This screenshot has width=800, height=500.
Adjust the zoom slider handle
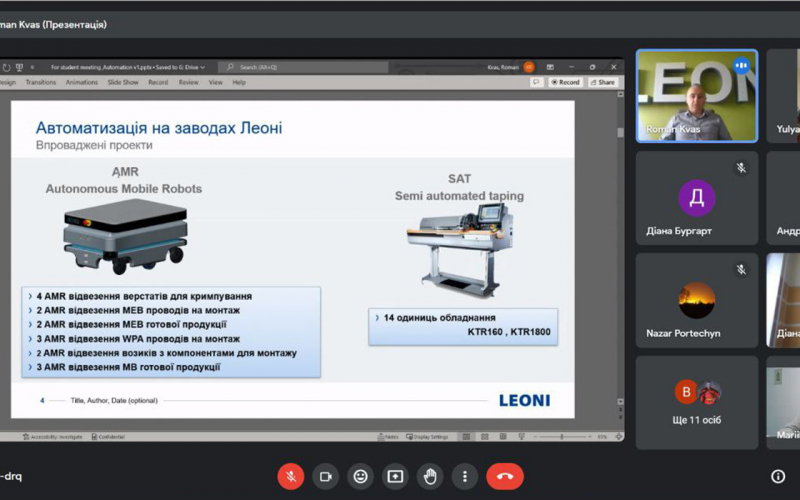[562, 437]
